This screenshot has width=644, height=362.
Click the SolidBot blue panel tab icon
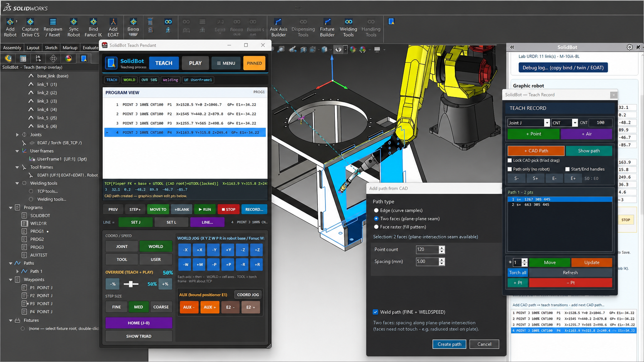tap(84, 58)
